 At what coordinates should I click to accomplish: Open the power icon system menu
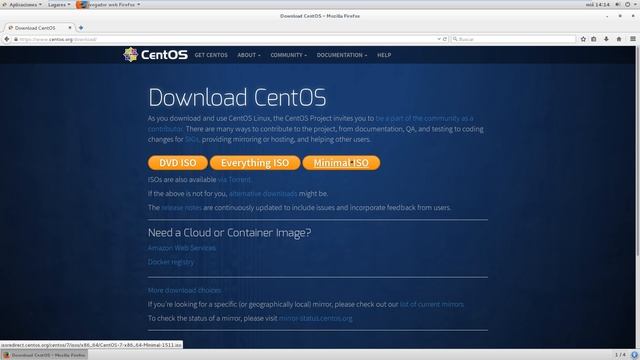[627, 4]
